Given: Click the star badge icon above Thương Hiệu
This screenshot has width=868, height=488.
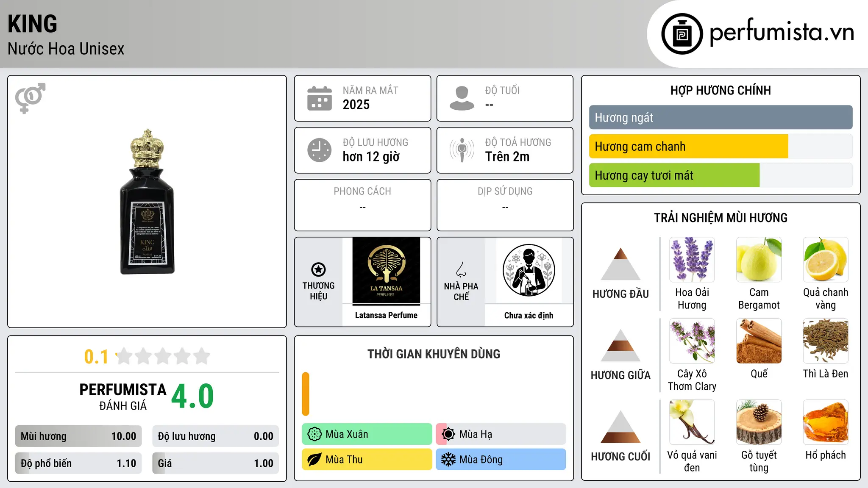Looking at the screenshot, I should [318, 269].
